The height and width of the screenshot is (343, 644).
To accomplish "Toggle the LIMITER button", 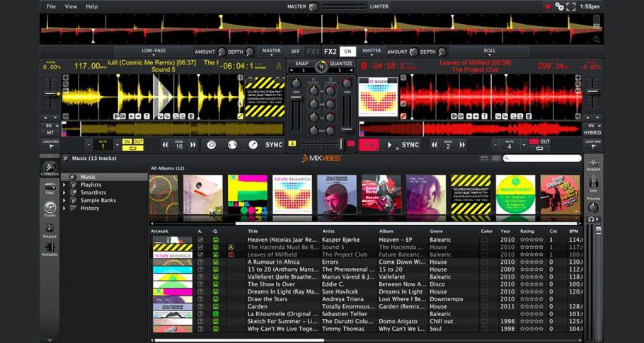I will [379, 6].
